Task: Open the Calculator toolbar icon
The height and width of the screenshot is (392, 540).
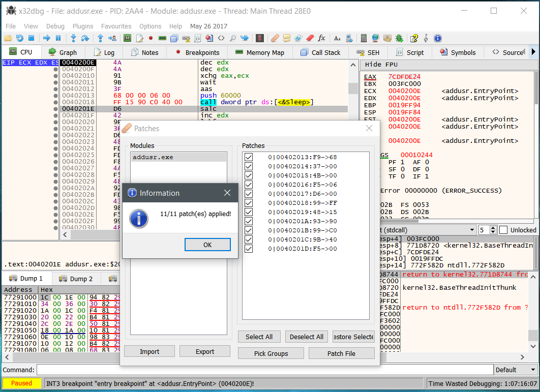Action: coord(364,38)
